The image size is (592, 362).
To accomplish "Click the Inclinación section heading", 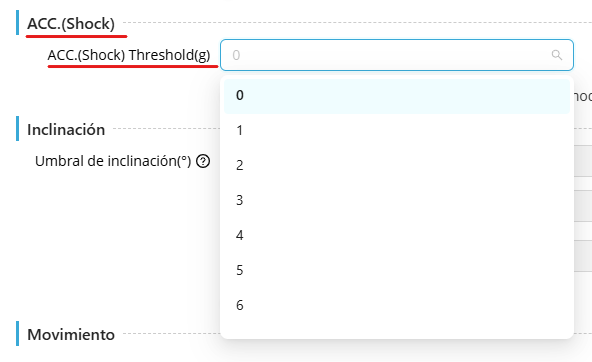I will [66, 130].
